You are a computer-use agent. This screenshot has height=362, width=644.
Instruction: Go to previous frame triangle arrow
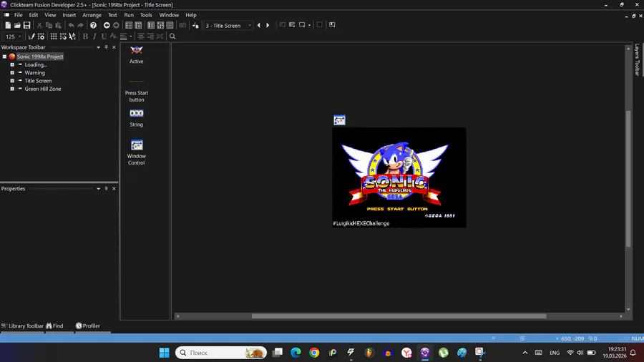tap(259, 25)
